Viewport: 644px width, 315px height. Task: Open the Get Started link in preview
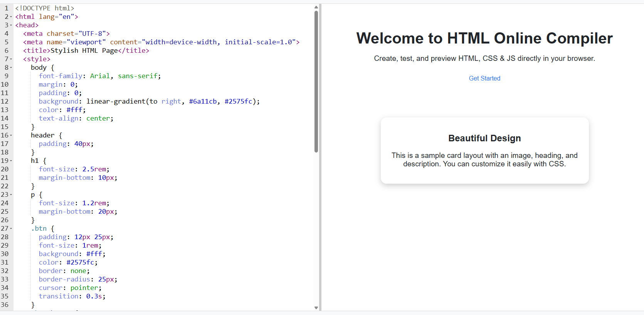(484, 78)
